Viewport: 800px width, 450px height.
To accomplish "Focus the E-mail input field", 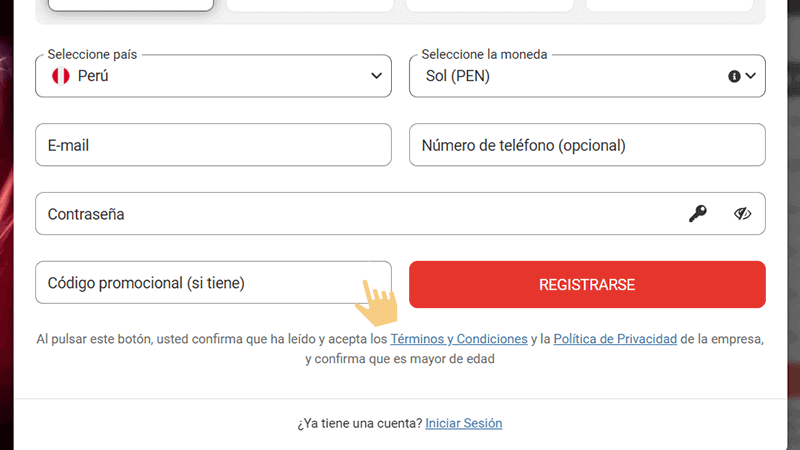I will click(213, 145).
